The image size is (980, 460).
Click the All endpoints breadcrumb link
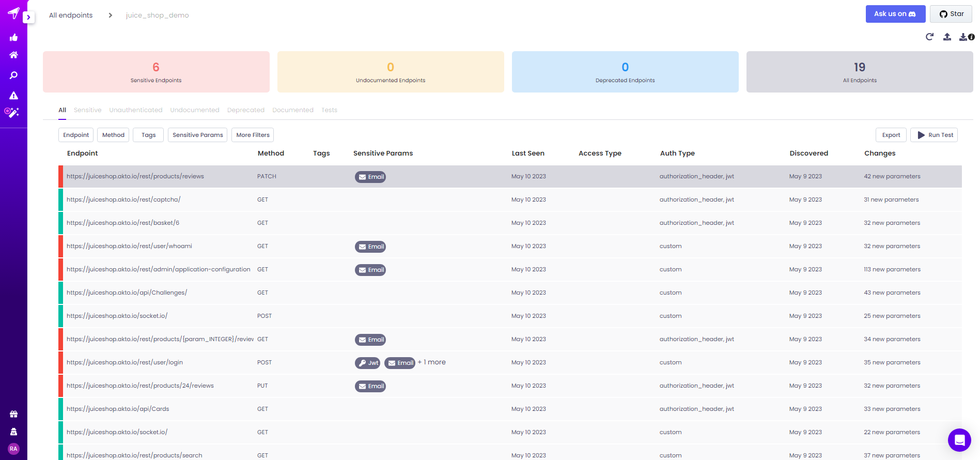(71, 16)
